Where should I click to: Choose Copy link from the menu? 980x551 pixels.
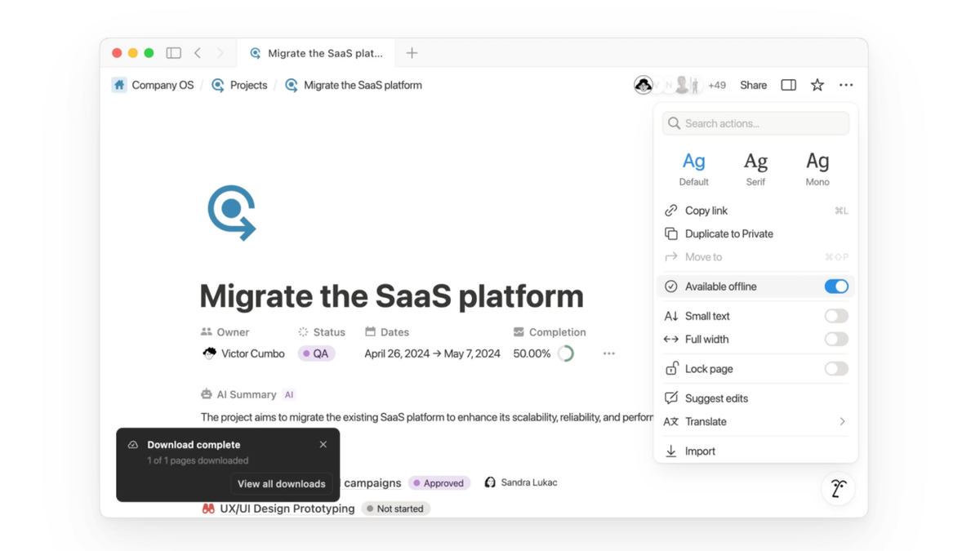click(x=706, y=211)
